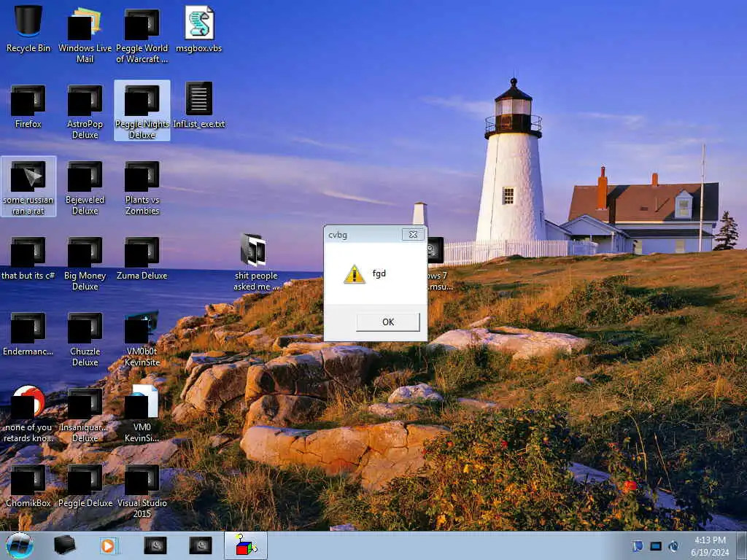Select 'shit people asked me' folder icon

point(256,262)
